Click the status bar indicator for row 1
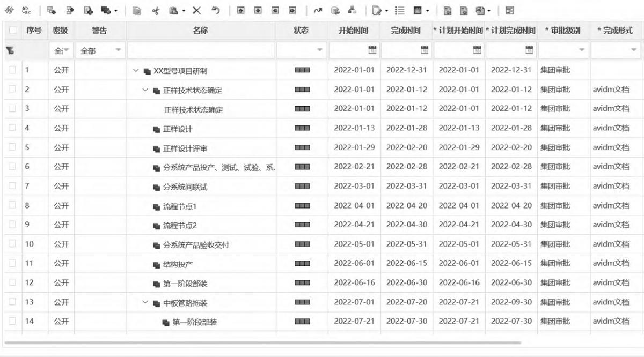Image resolution: width=644 pixels, height=357 pixels. tap(302, 70)
